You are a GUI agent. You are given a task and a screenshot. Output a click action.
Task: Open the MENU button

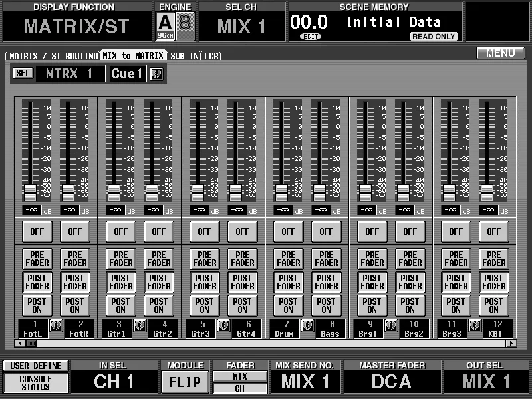pos(501,53)
